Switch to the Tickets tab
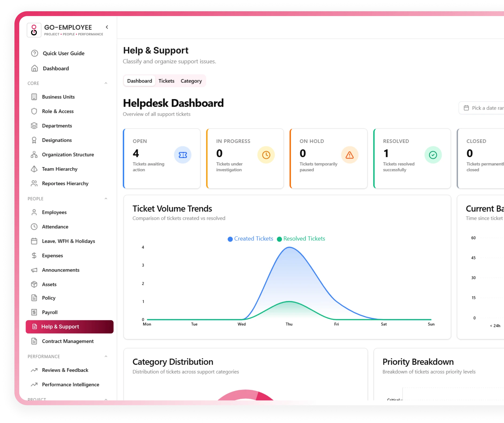504x423 pixels. point(166,81)
